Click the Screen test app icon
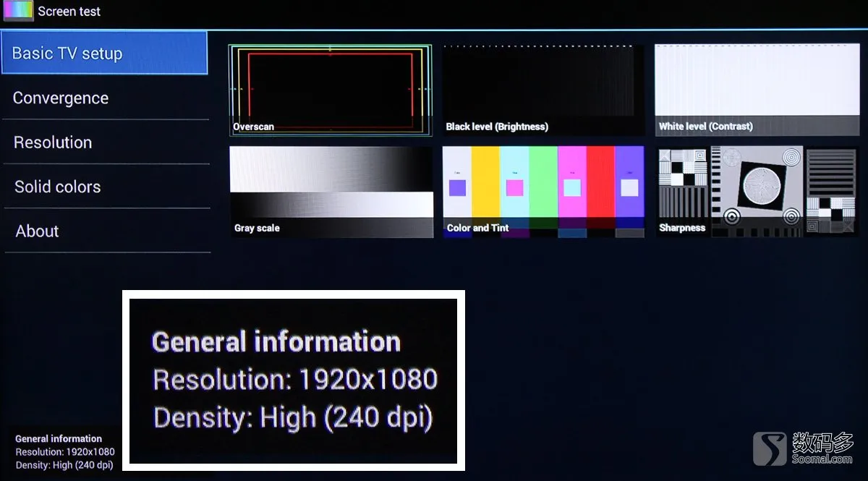The width and height of the screenshot is (868, 481). (x=18, y=11)
